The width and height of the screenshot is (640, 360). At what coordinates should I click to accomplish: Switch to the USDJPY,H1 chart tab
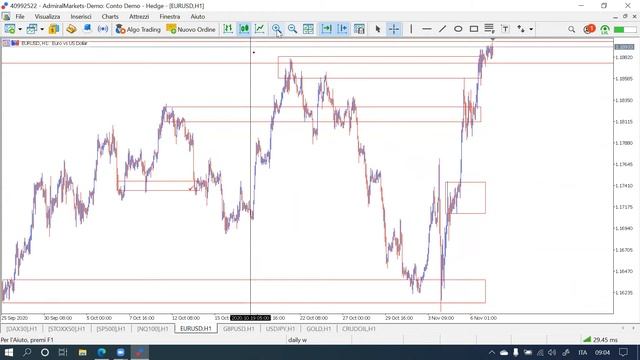tap(280, 329)
